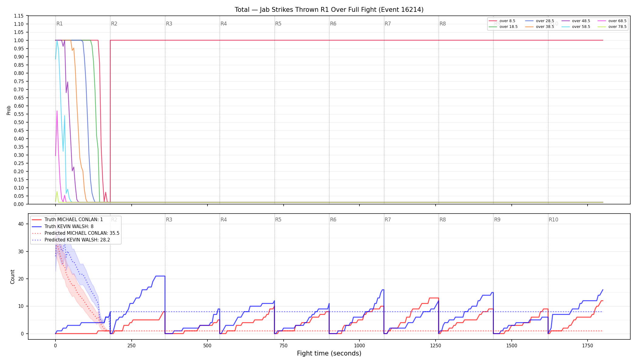Select the 'over 18.5' legend label
The image size is (637, 364).
point(509,27)
